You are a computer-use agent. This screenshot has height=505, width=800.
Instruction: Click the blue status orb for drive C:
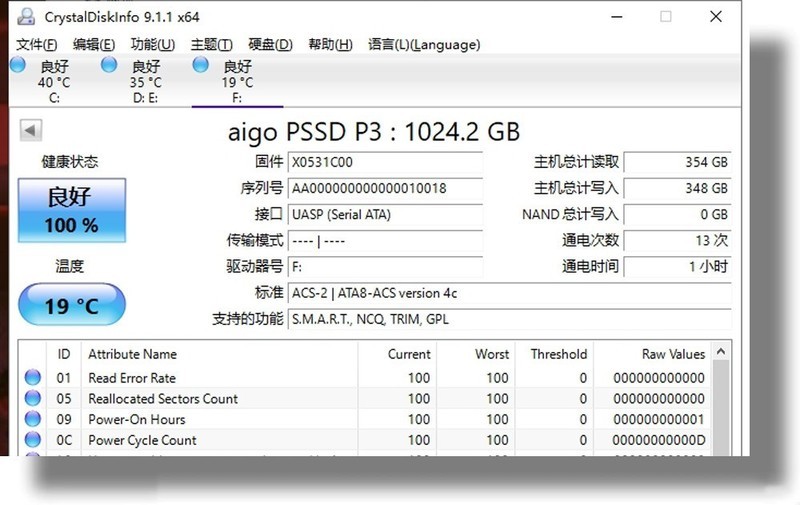[x=18, y=65]
